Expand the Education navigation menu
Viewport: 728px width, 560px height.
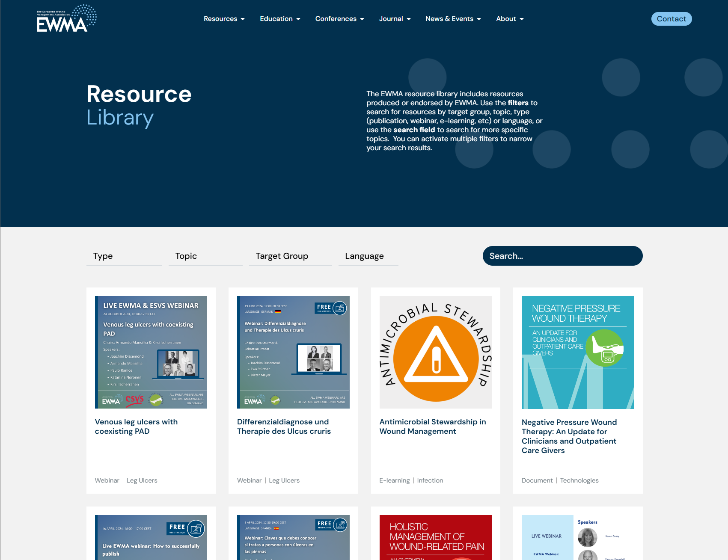coord(280,19)
